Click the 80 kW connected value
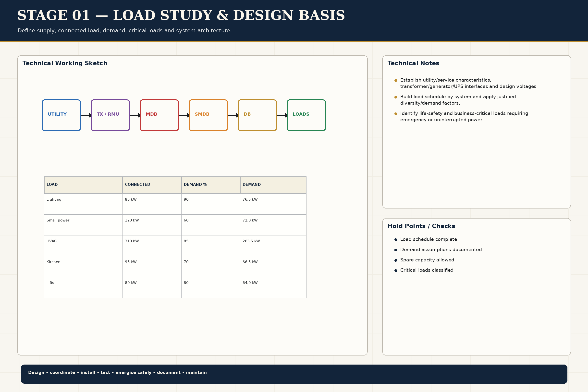588x392 pixels. click(x=131, y=283)
